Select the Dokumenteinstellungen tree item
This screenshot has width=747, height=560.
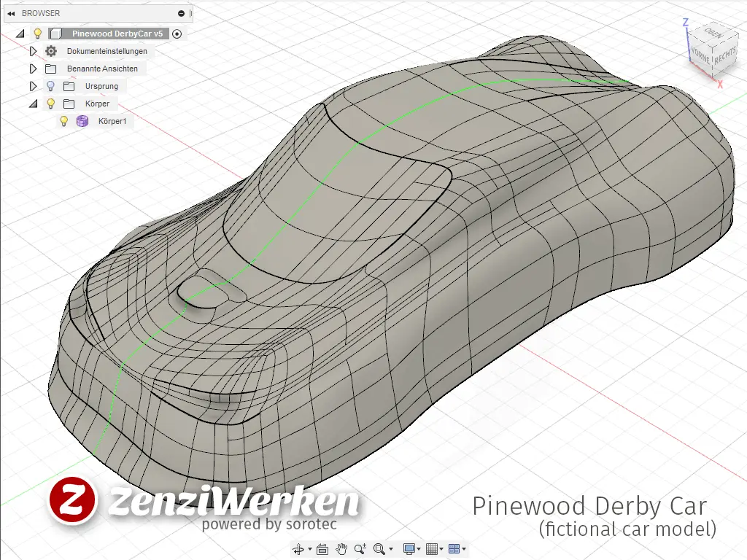coord(107,52)
